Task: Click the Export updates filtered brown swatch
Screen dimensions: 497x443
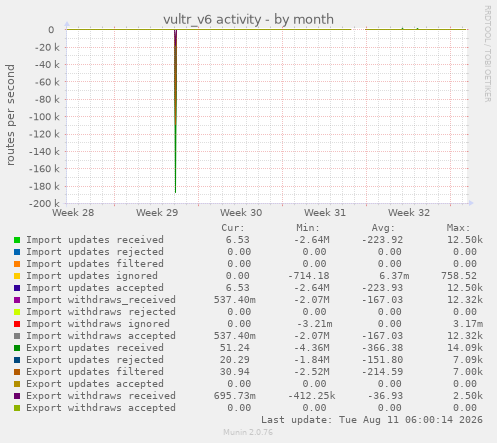Action: [x=17, y=372]
